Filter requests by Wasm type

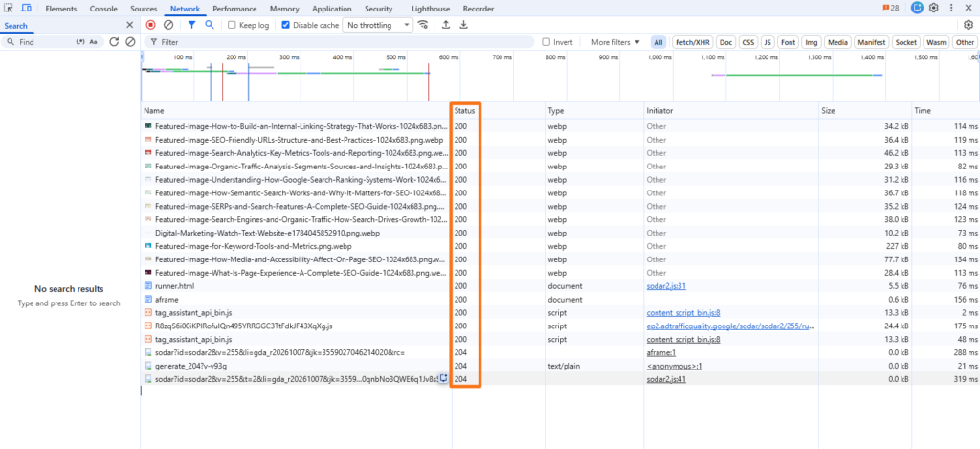[936, 42]
